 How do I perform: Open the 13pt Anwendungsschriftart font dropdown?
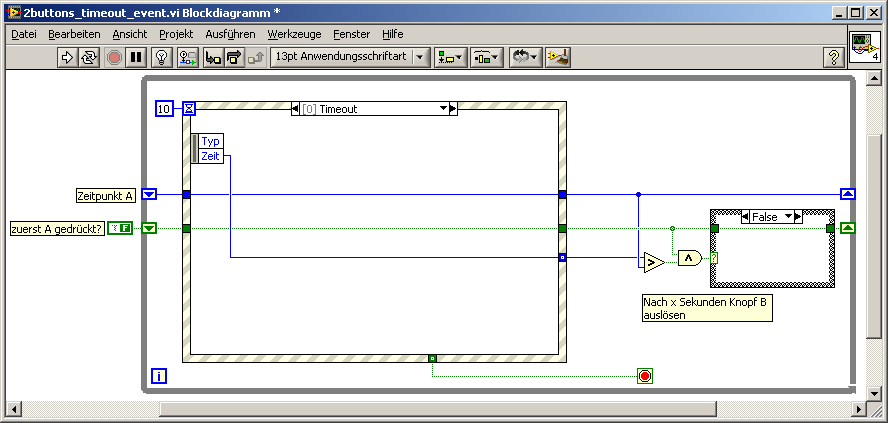[349, 57]
